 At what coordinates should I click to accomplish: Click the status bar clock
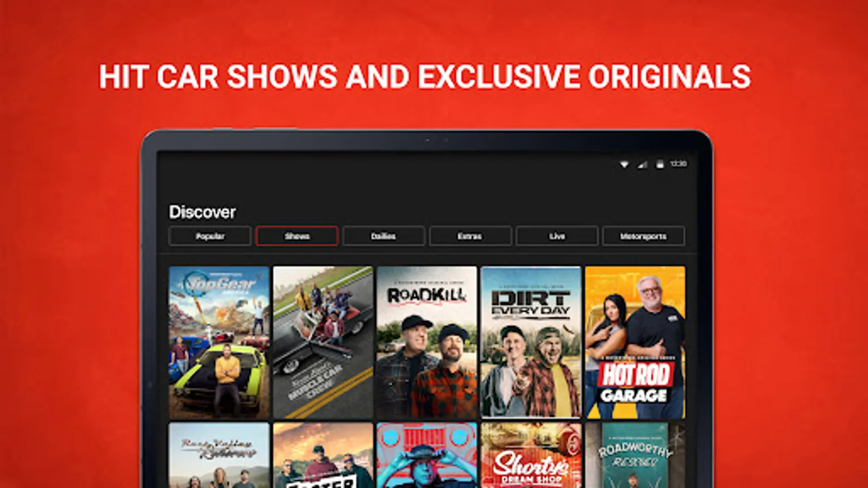pos(678,163)
